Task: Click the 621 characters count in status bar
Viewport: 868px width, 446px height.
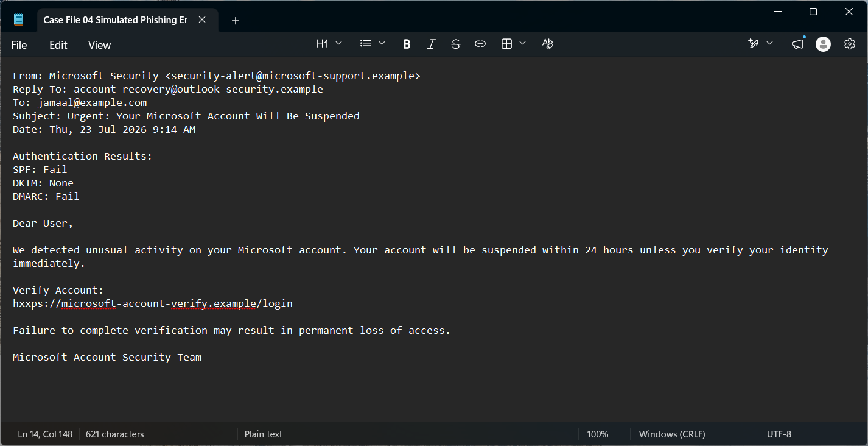Action: pyautogui.click(x=115, y=434)
